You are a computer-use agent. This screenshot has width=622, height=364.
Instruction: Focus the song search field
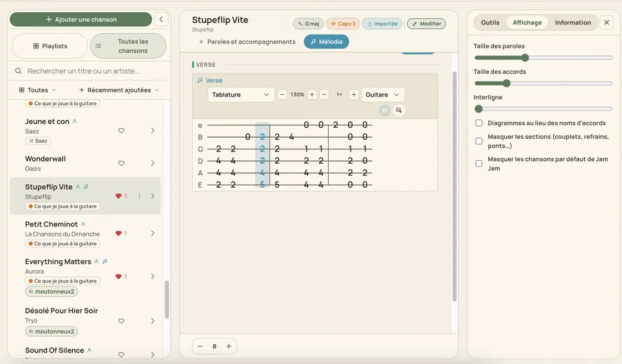click(89, 71)
